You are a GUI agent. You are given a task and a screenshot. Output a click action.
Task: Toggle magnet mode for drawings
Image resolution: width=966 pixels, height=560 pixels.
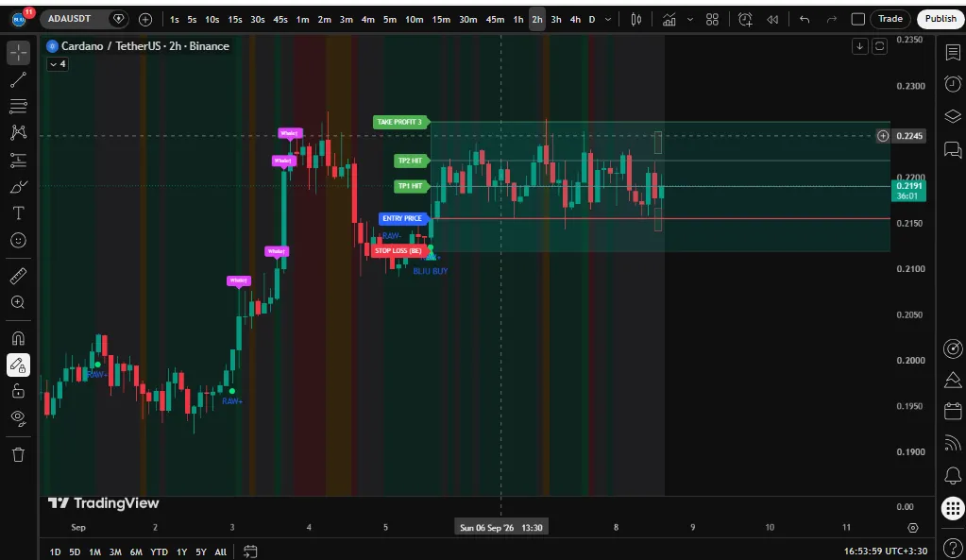click(x=19, y=338)
